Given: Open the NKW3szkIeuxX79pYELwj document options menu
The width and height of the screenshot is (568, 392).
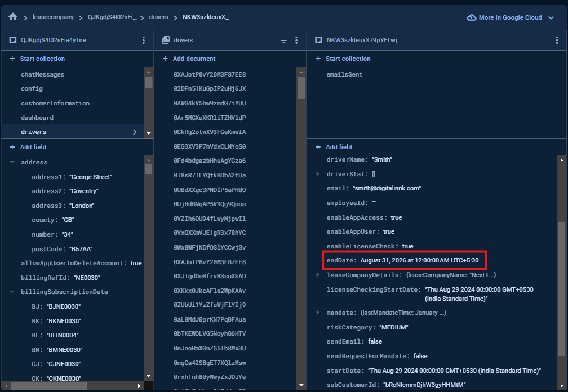Looking at the screenshot, I should click(x=557, y=40).
